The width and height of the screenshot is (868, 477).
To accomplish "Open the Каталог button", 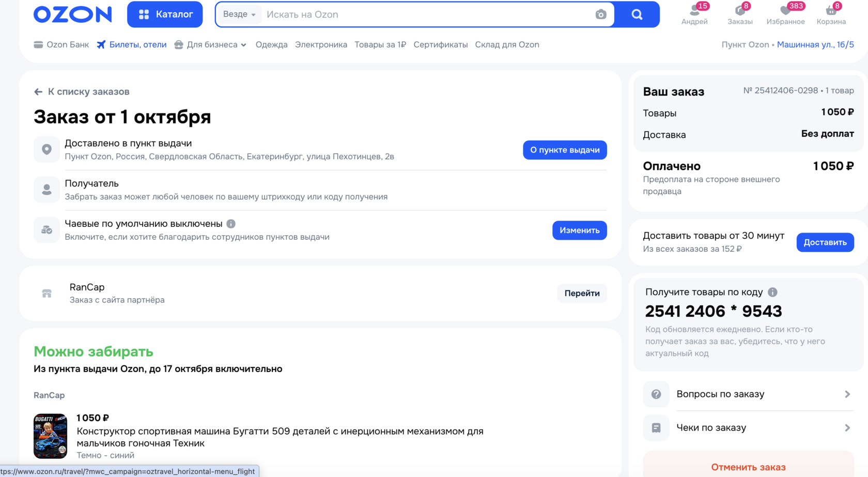I will point(165,14).
